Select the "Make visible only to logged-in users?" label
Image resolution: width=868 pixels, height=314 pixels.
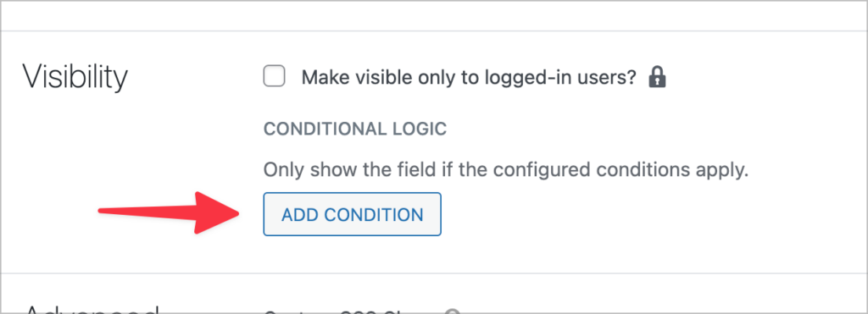pos(469,77)
